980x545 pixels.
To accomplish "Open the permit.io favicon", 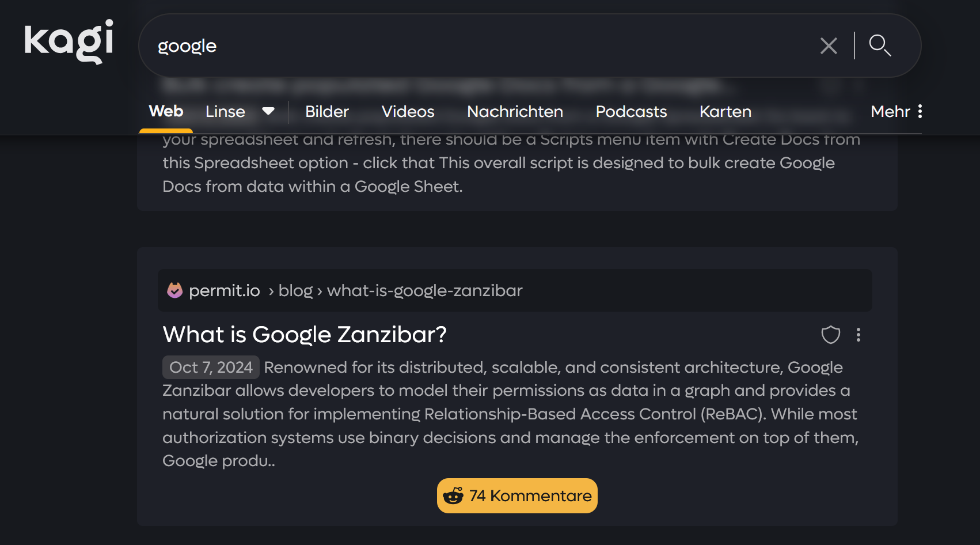I will pos(174,290).
